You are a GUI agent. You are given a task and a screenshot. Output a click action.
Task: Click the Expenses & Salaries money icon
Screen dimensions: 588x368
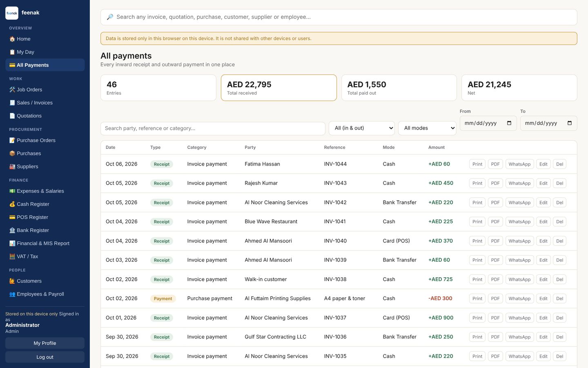[x=12, y=191]
